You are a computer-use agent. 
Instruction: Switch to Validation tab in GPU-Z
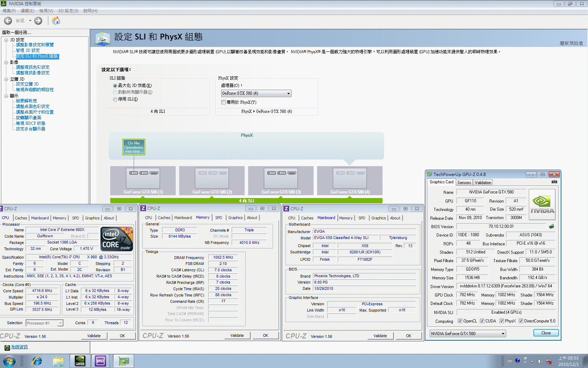tap(483, 183)
